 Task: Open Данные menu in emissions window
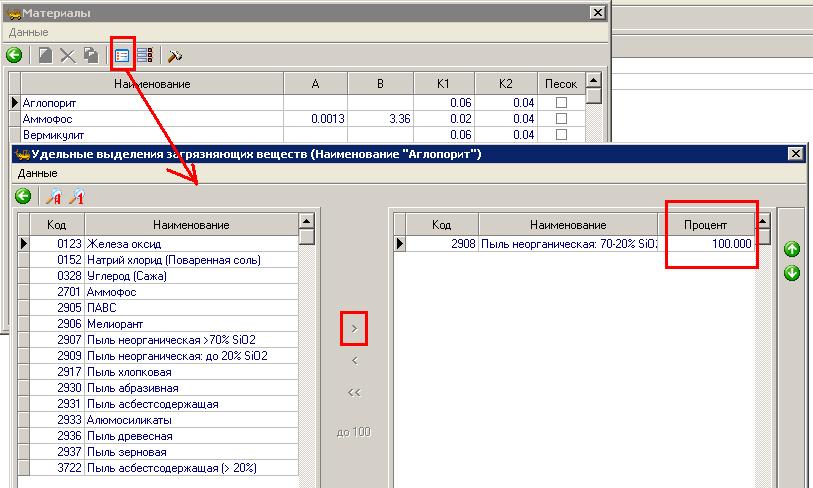(38, 173)
